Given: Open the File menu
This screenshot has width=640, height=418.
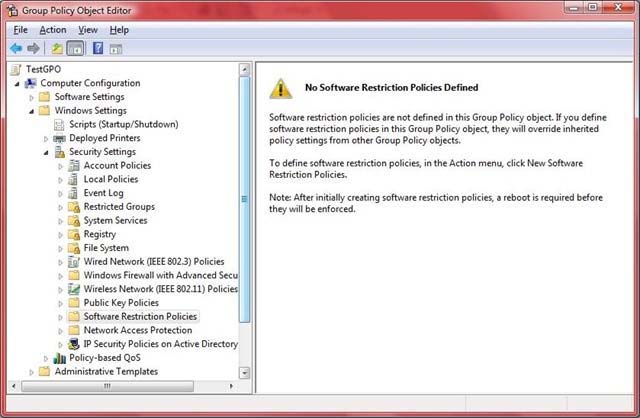Looking at the screenshot, I should point(20,30).
